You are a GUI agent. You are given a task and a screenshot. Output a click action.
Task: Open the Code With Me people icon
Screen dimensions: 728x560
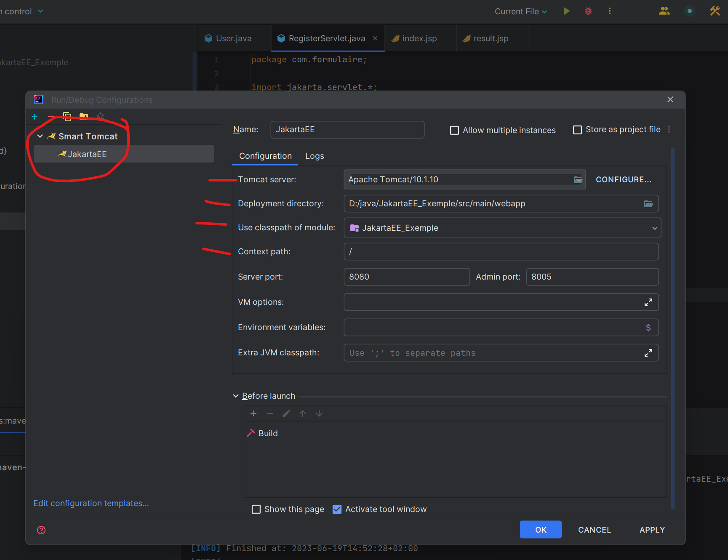pyautogui.click(x=664, y=11)
